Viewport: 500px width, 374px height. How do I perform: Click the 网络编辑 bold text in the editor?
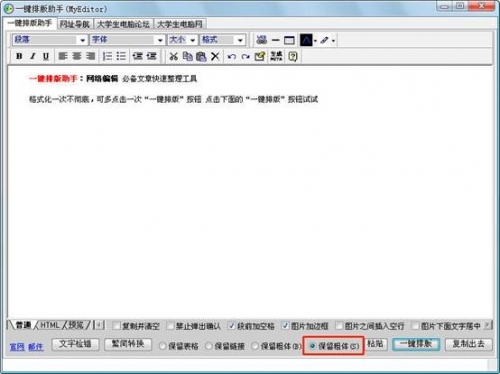click(x=102, y=79)
